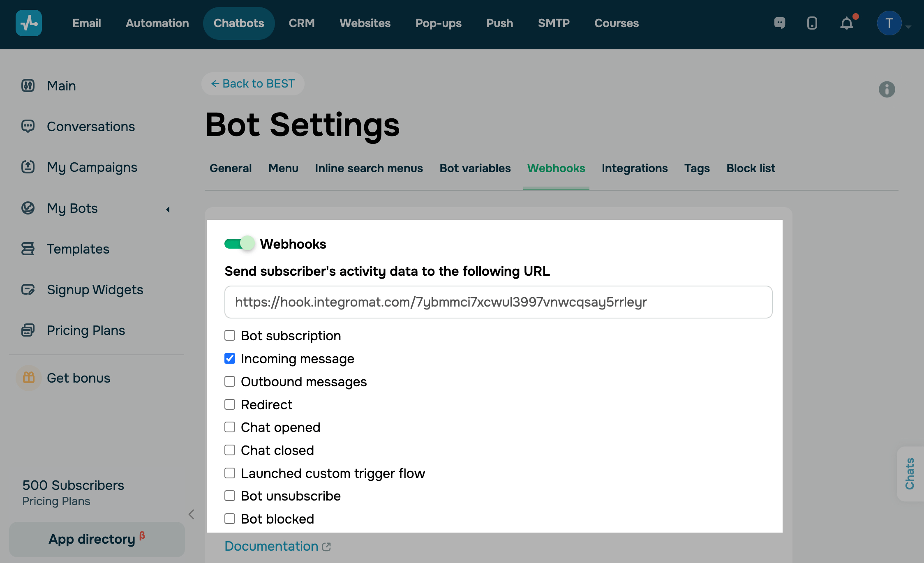Uncheck the Incoming message checkbox
The height and width of the screenshot is (563, 924).
pos(230,358)
